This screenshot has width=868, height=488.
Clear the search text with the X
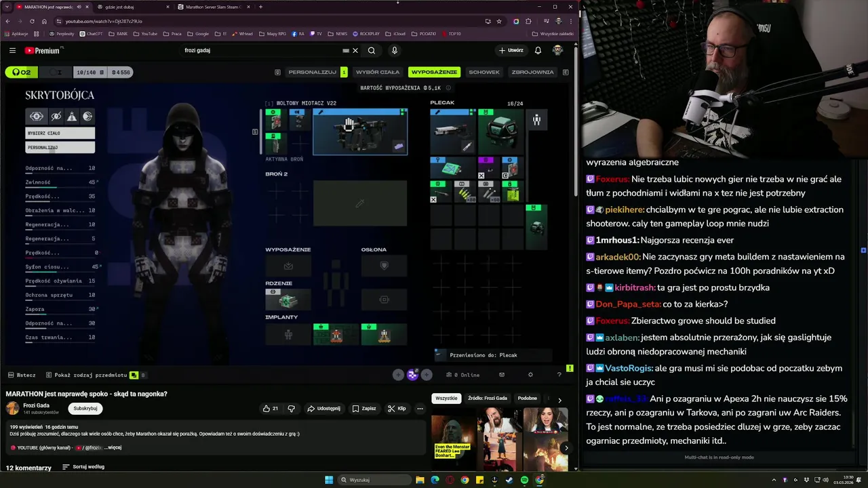(x=355, y=50)
